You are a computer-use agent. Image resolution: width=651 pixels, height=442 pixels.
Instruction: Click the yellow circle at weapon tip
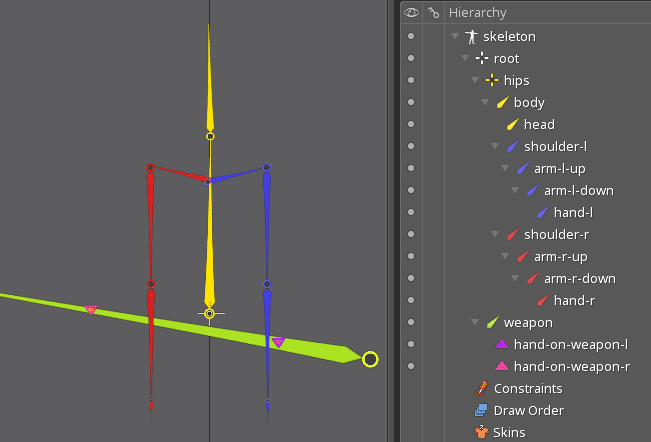(370, 359)
